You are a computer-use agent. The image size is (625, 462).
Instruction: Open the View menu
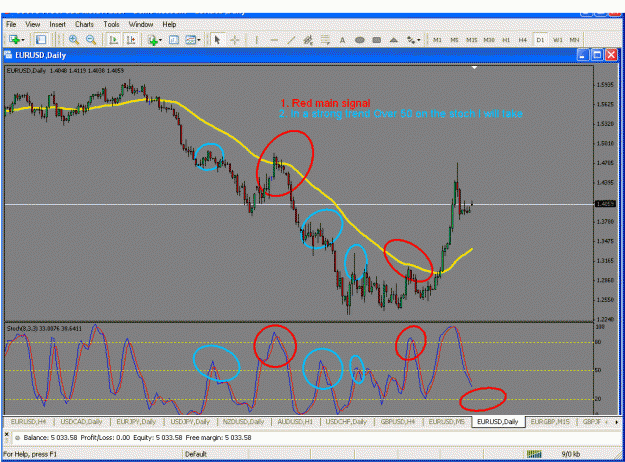(33, 24)
